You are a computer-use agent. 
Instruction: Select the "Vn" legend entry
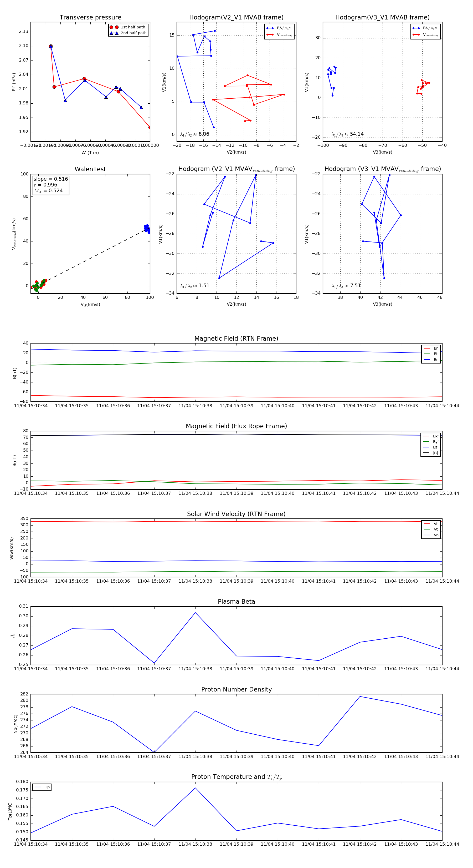point(431,535)
